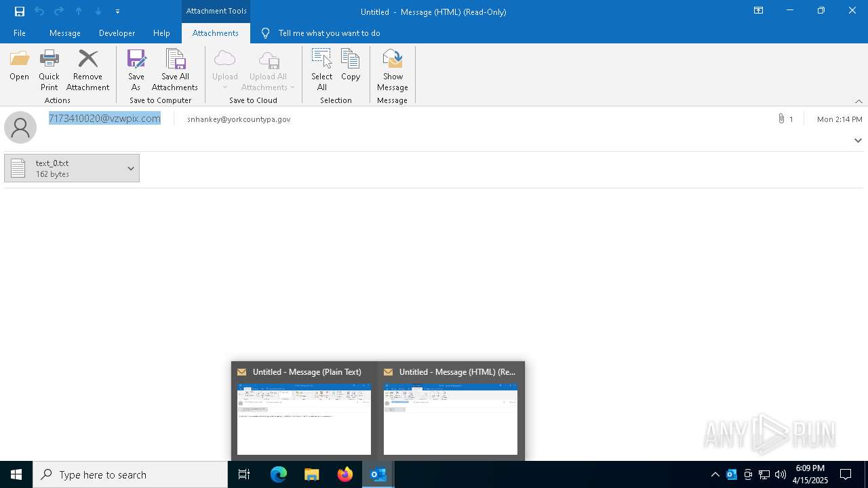Screen dimensions: 868x488
Task: Redo in quick access toolbar
Action: tap(59, 12)
